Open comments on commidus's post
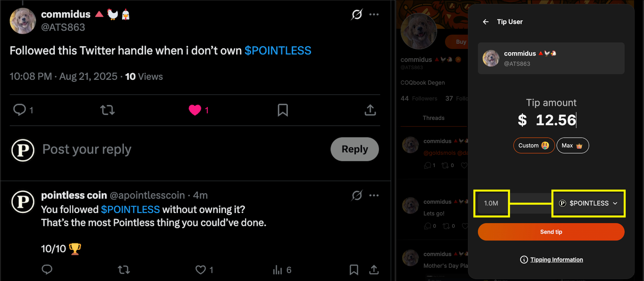Image resolution: width=644 pixels, height=281 pixels. click(x=20, y=110)
